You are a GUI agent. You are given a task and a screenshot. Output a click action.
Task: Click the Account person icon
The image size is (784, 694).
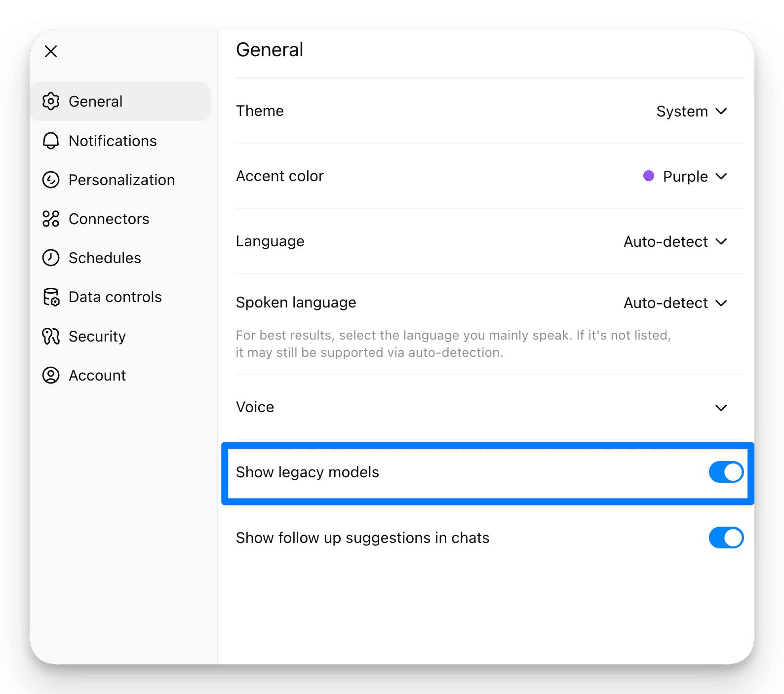point(51,375)
